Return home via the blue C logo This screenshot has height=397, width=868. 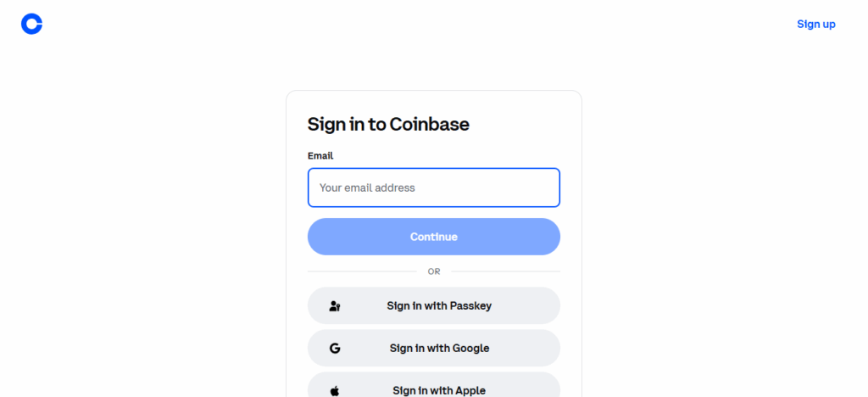point(31,25)
